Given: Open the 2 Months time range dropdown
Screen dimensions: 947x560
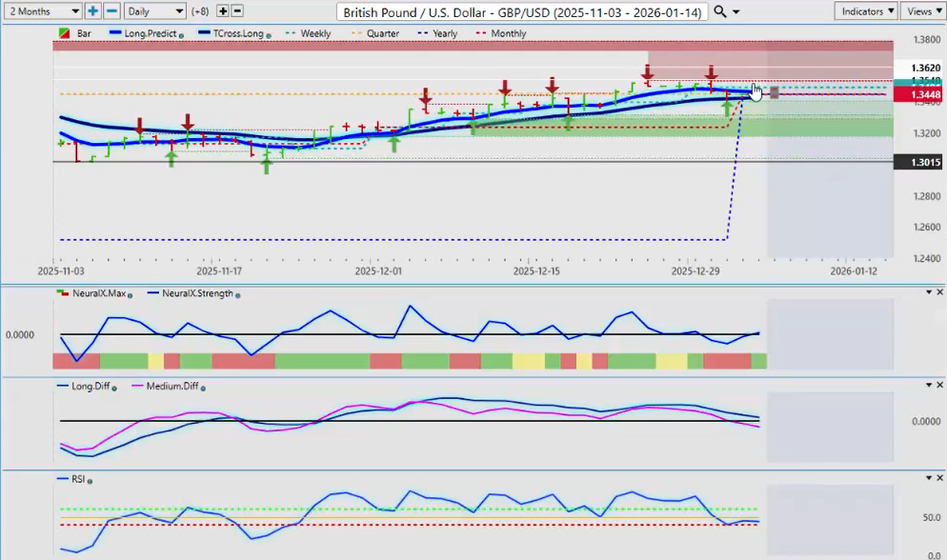Looking at the screenshot, I should point(43,11).
